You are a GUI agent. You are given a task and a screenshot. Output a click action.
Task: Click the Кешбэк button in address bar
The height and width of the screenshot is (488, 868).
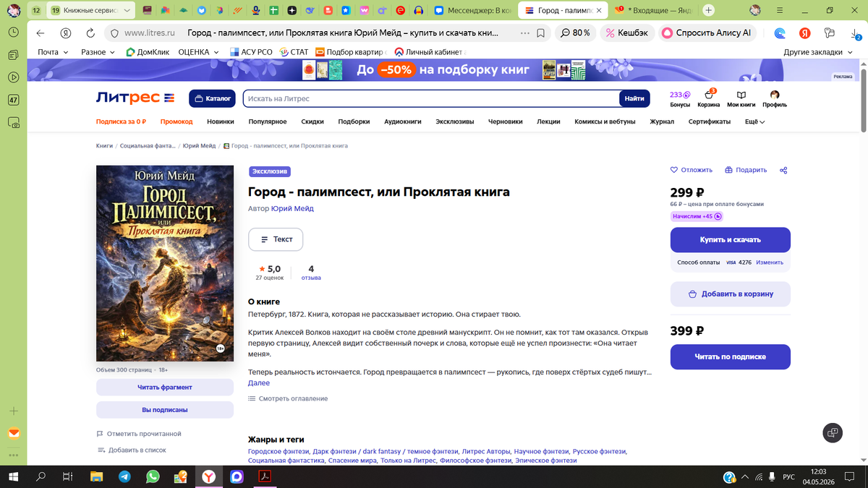tap(627, 33)
